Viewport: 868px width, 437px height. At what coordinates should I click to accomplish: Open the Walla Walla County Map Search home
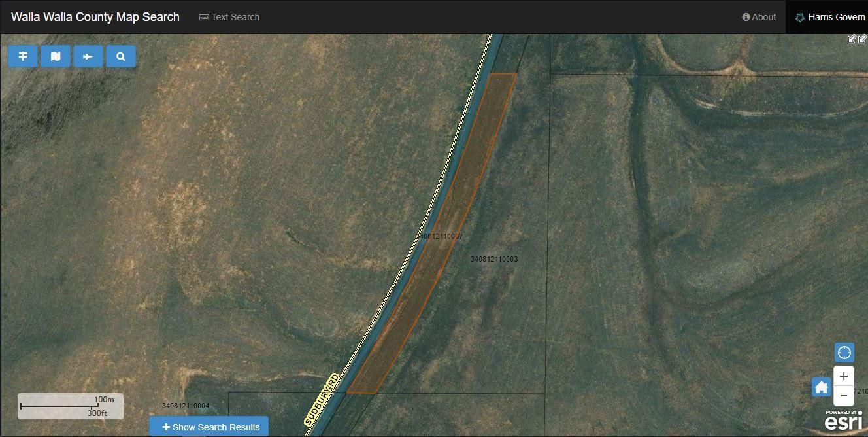tap(95, 17)
